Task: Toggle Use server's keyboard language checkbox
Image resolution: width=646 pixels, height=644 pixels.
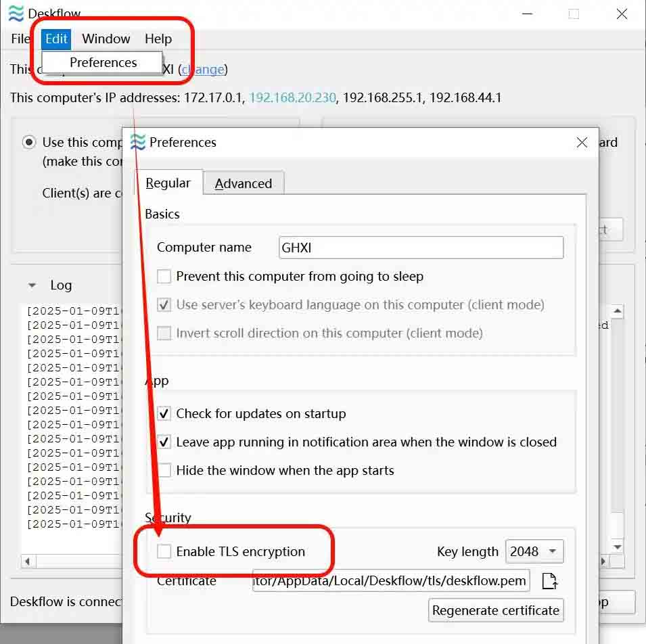Action: tap(164, 304)
